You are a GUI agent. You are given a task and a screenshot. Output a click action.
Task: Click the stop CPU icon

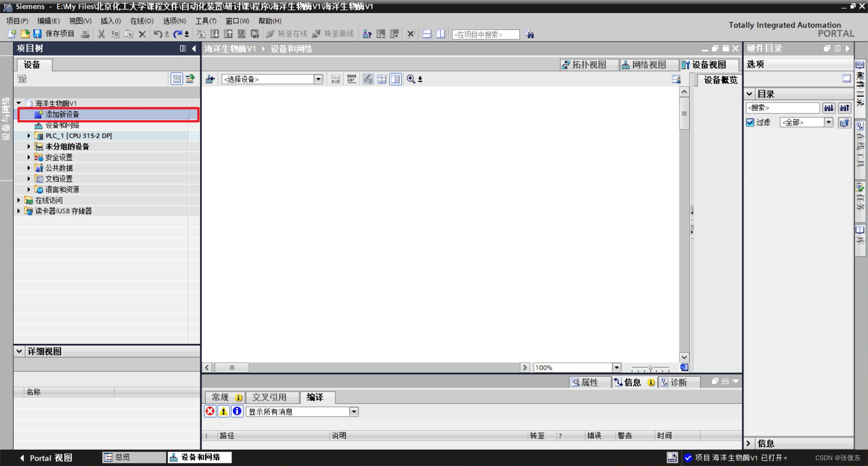click(x=394, y=34)
